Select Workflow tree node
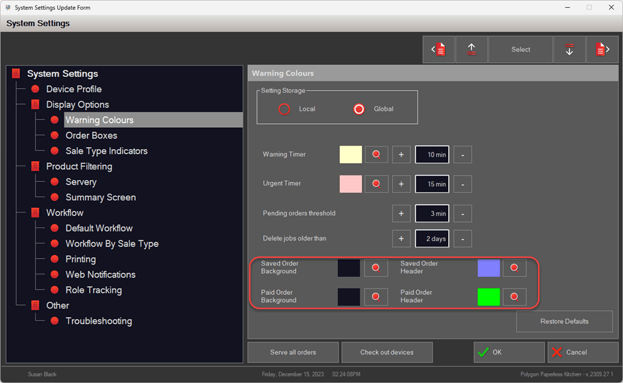 (x=65, y=213)
